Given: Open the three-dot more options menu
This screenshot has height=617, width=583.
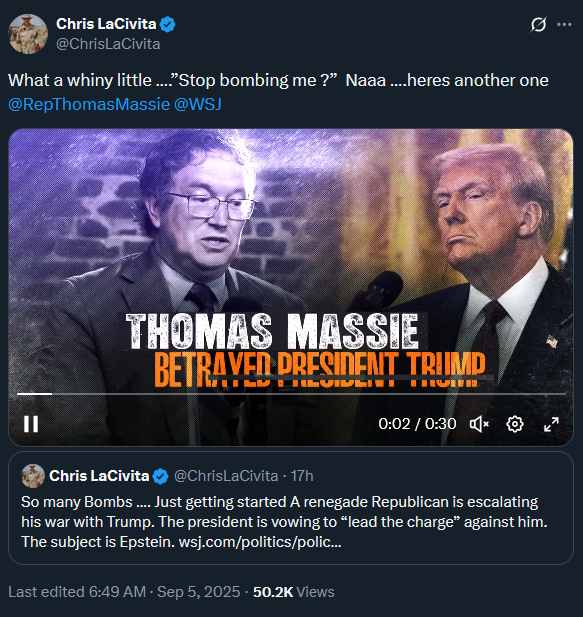Looking at the screenshot, I should (564, 24).
